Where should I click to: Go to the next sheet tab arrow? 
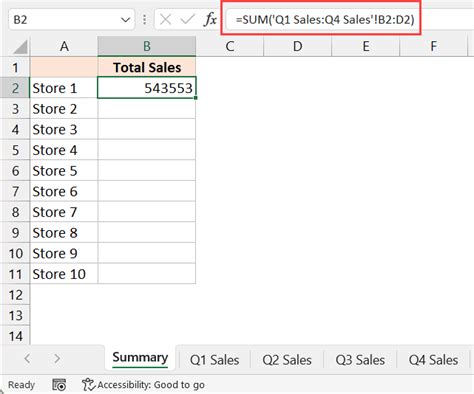point(57,359)
